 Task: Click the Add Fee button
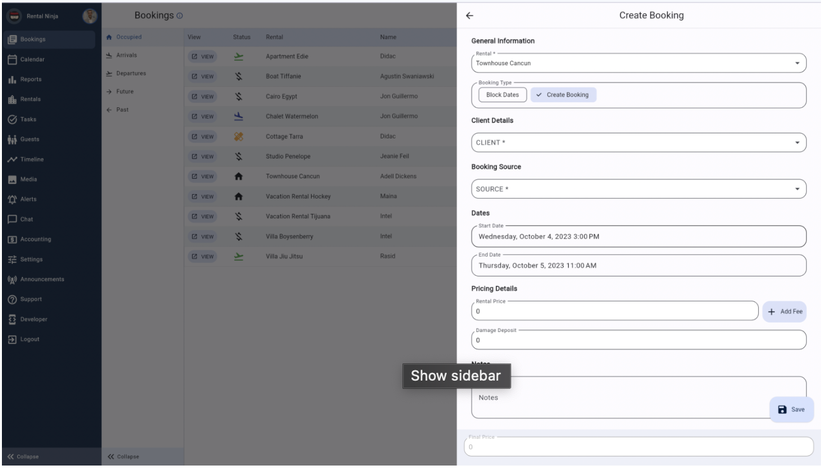tap(784, 312)
